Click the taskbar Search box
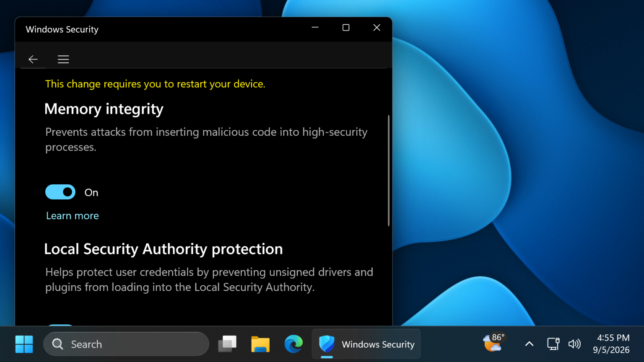The width and height of the screenshot is (644, 362). point(126,344)
